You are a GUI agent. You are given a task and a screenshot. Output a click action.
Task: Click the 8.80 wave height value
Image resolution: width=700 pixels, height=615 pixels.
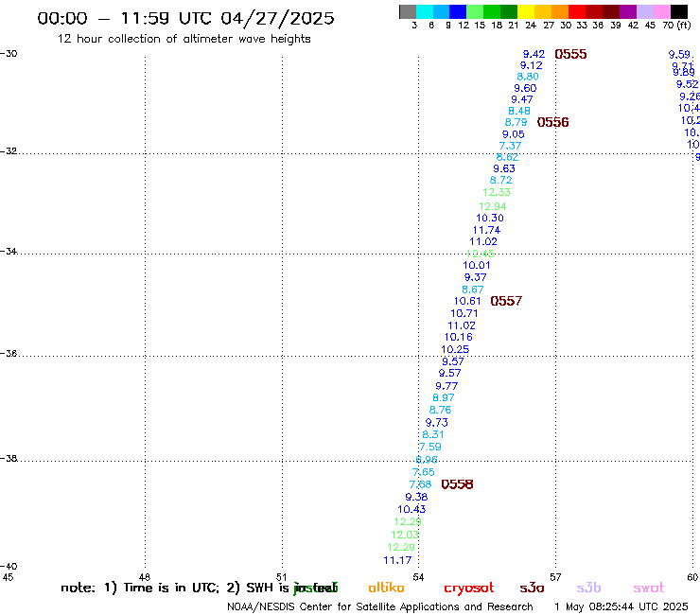528,77
